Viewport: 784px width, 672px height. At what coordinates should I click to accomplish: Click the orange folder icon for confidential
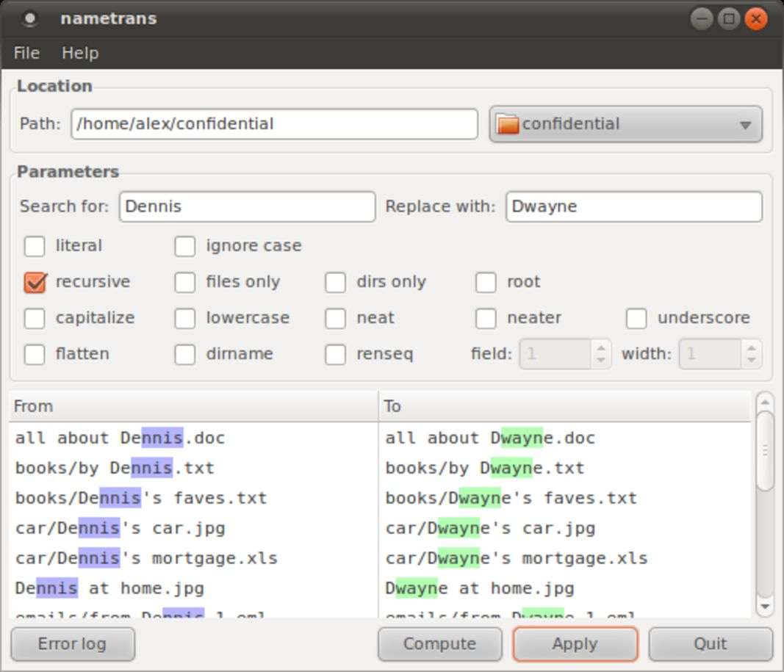tap(508, 124)
